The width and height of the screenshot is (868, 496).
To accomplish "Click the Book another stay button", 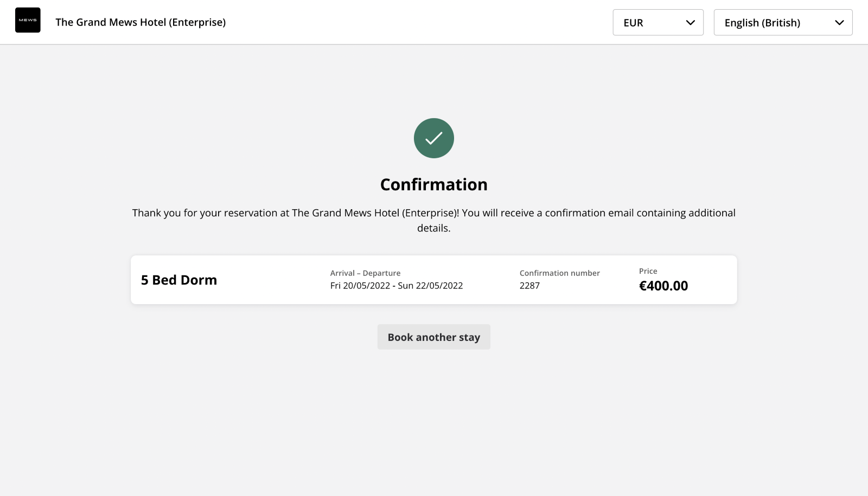I will [434, 337].
